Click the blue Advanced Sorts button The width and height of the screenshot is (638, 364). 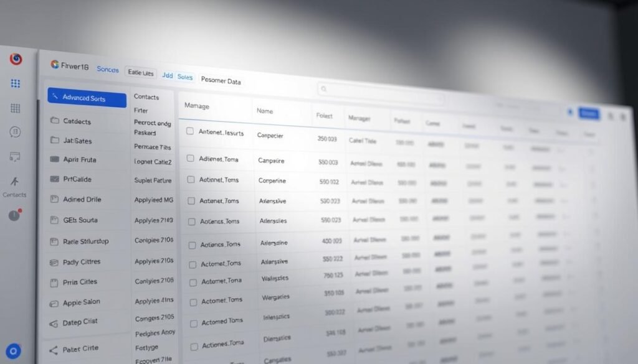pyautogui.click(x=86, y=98)
